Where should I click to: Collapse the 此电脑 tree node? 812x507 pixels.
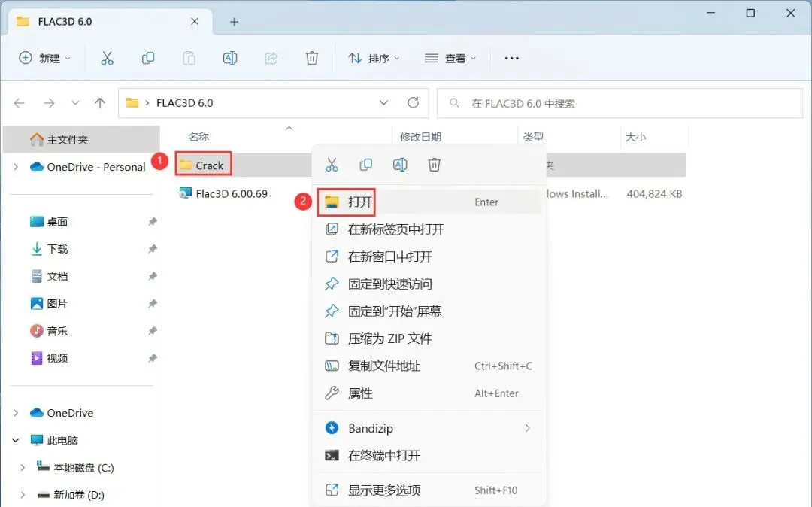click(x=16, y=440)
